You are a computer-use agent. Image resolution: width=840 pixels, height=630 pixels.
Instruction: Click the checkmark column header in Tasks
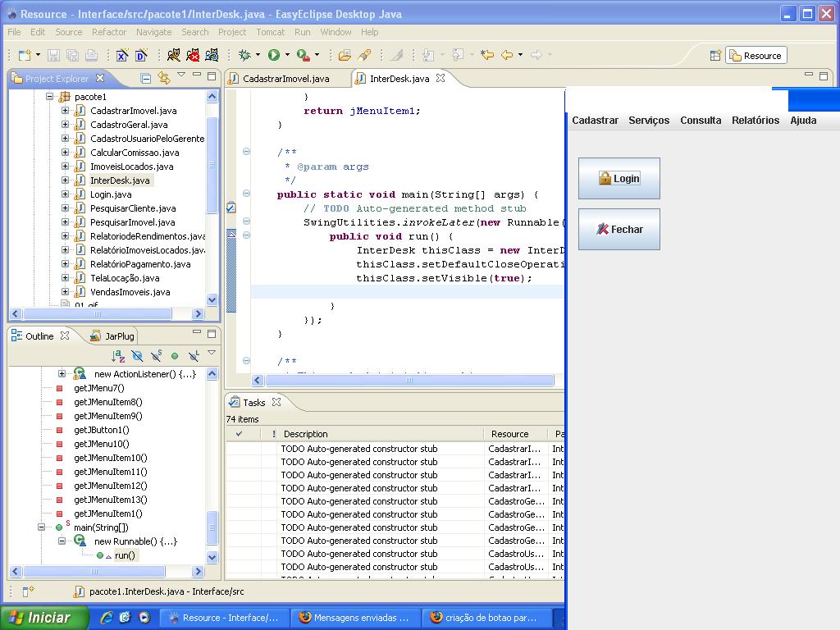pyautogui.click(x=239, y=434)
